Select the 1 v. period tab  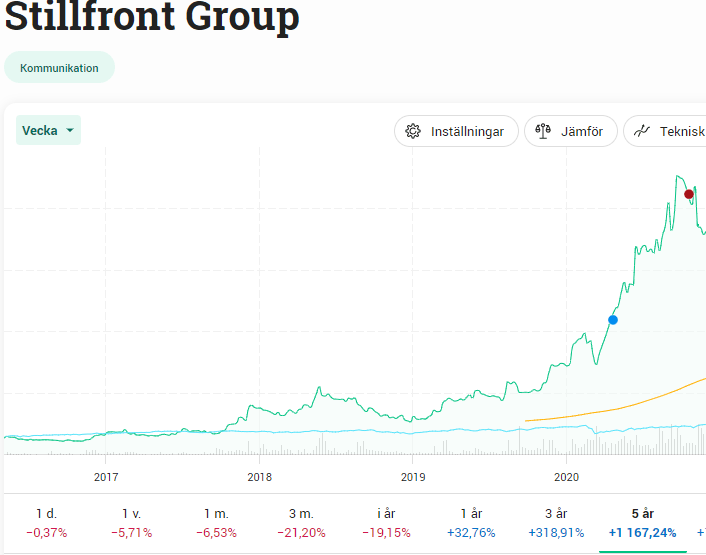132,522
